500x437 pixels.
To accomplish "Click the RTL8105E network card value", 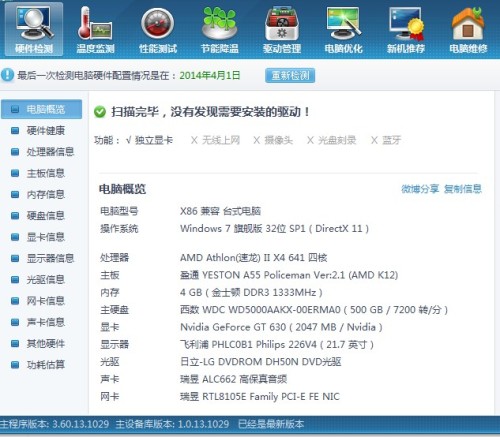I will tap(260, 396).
